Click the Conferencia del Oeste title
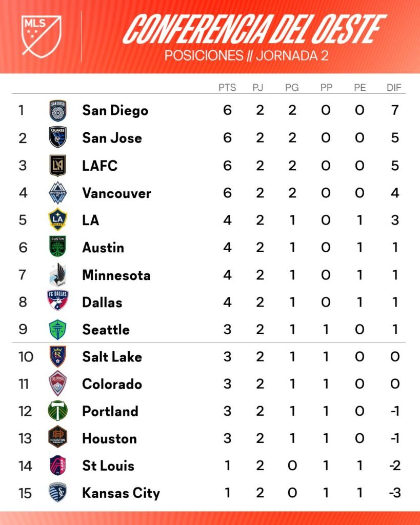This screenshot has width=420, height=525. (254, 30)
